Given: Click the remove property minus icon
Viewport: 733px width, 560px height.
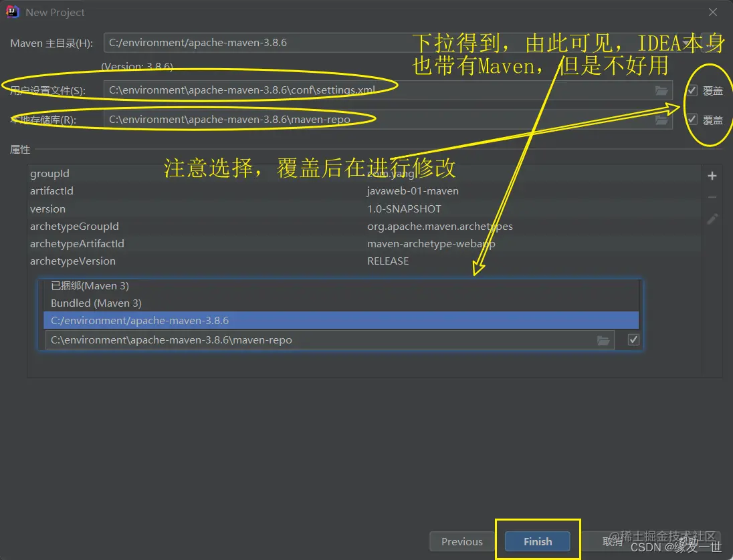Looking at the screenshot, I should [712, 196].
